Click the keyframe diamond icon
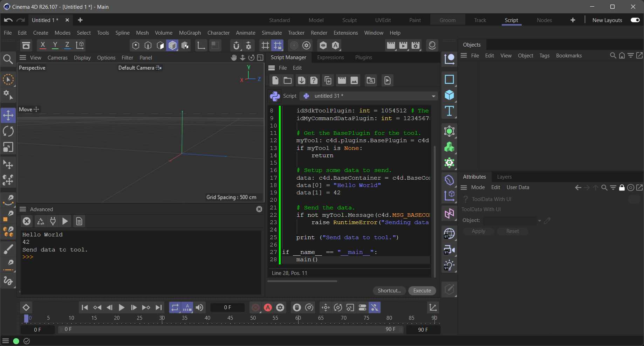The image size is (644, 346). 26,307
